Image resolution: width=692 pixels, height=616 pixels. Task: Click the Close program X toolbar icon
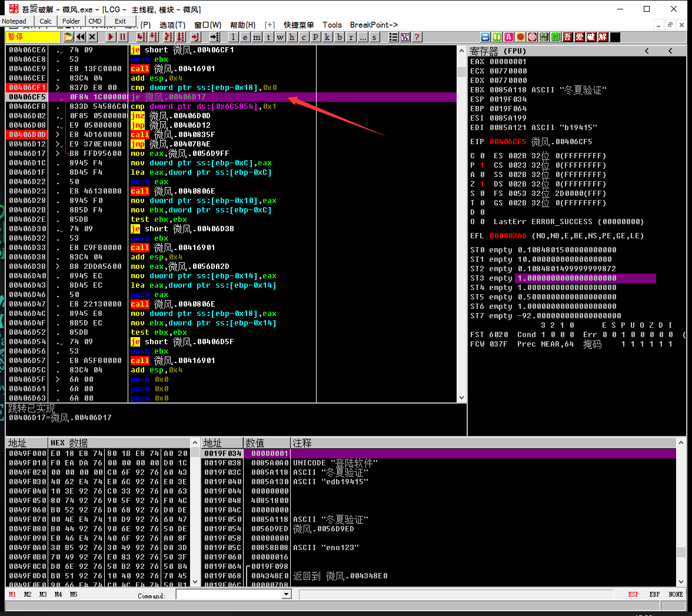[x=92, y=37]
